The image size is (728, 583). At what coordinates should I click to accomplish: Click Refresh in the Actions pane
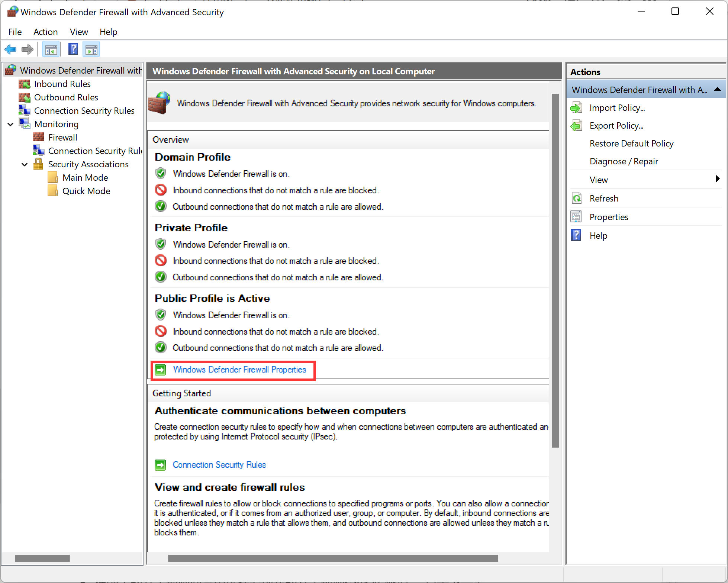[604, 199]
